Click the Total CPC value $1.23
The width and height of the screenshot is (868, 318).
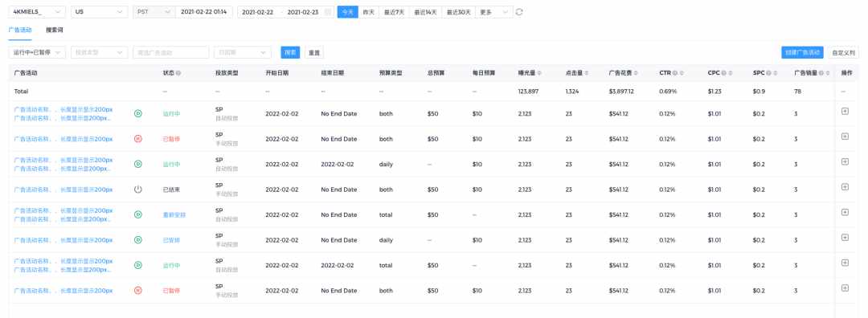click(x=714, y=92)
